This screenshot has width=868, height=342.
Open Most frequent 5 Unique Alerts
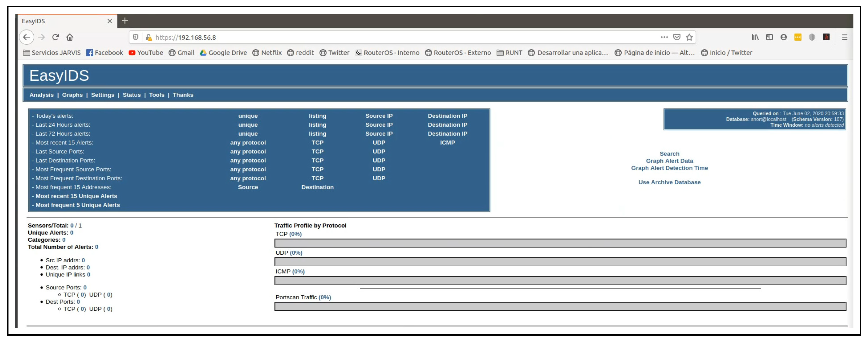tap(77, 205)
